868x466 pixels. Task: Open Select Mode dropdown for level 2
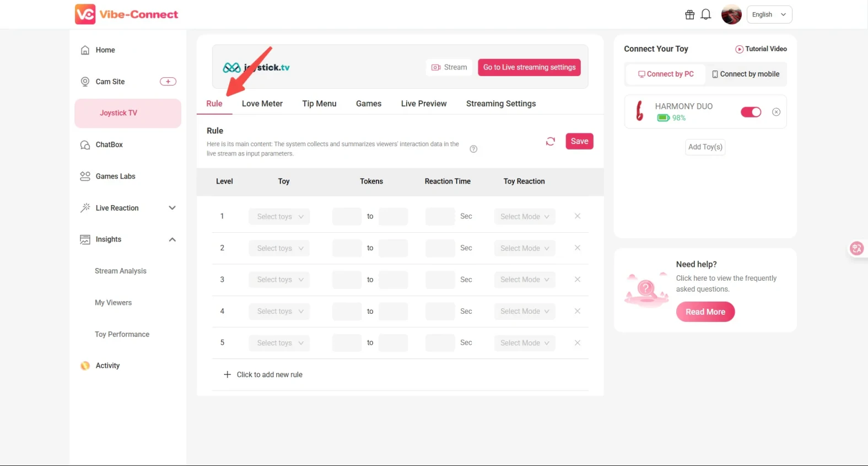click(524, 248)
